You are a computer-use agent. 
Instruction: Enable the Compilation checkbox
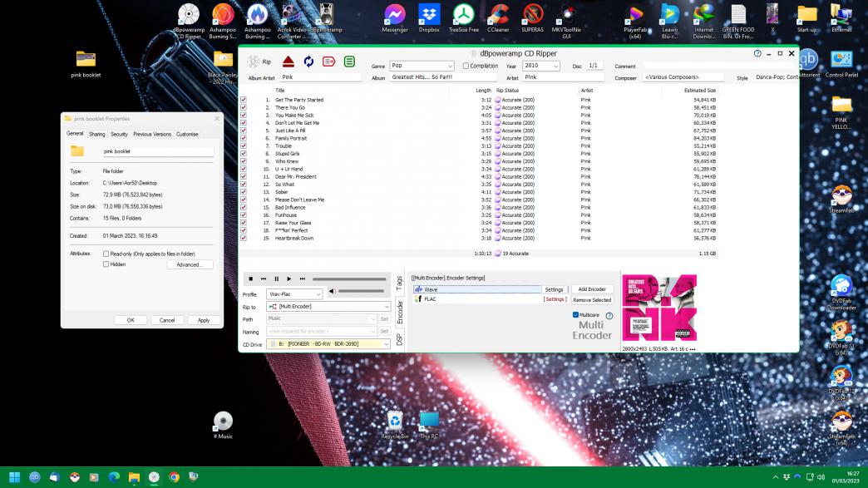pyautogui.click(x=466, y=66)
